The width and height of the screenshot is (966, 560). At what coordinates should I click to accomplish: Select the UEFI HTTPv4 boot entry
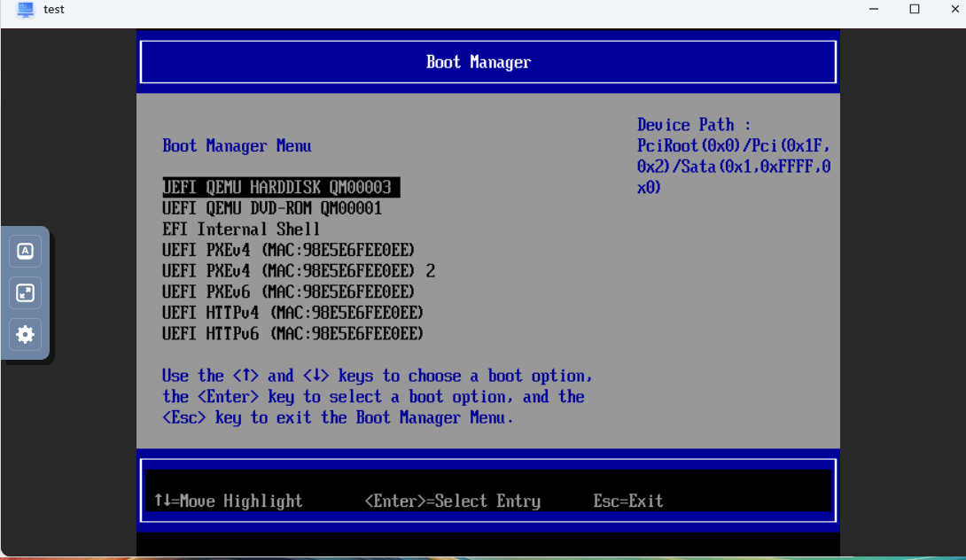[292, 313]
